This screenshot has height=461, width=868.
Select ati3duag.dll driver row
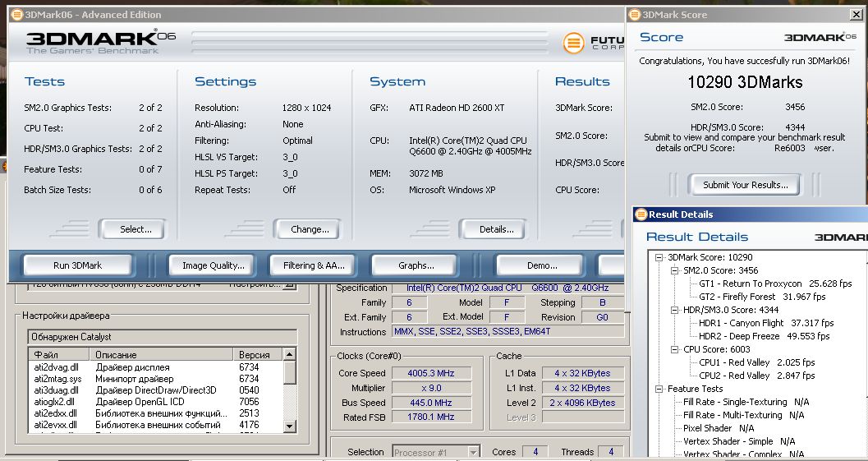click(155, 390)
